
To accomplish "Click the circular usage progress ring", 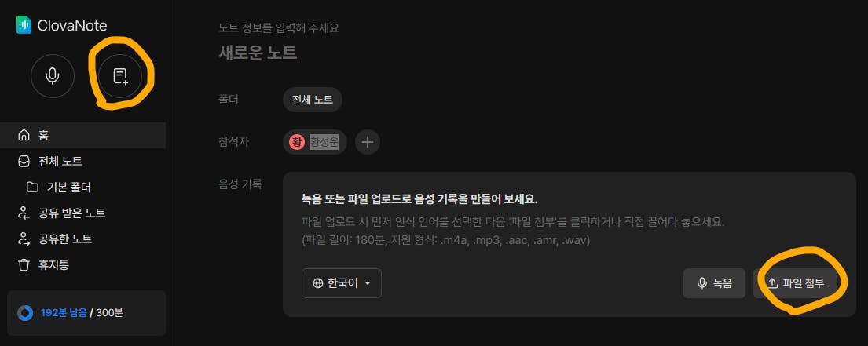I will coord(25,313).
